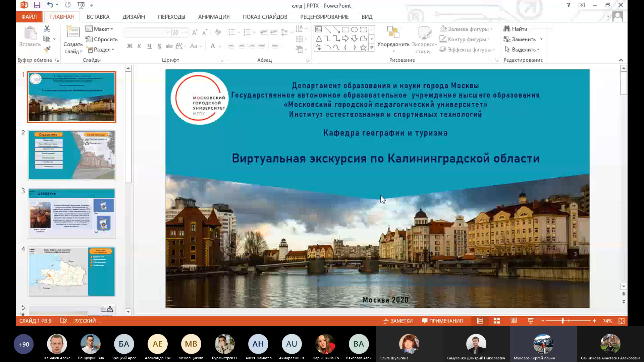Start slideshow from the status bar icon
The image size is (644, 362).
pyautogui.click(x=530, y=321)
